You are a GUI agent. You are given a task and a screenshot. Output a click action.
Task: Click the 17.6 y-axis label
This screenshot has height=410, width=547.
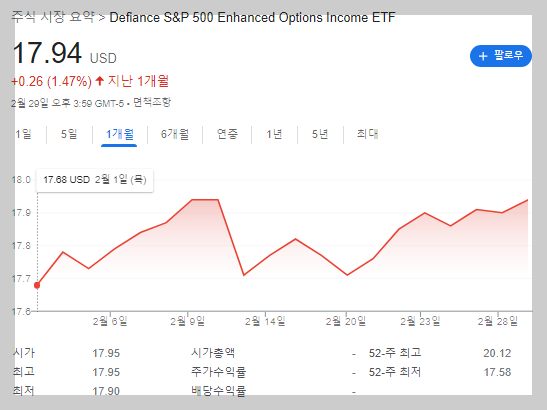tap(21, 311)
